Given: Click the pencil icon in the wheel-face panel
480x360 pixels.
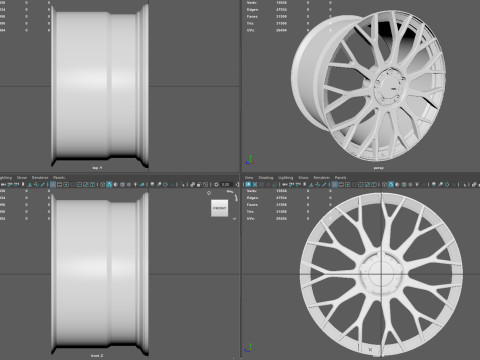Looking at the screenshot, I should pos(324,184).
